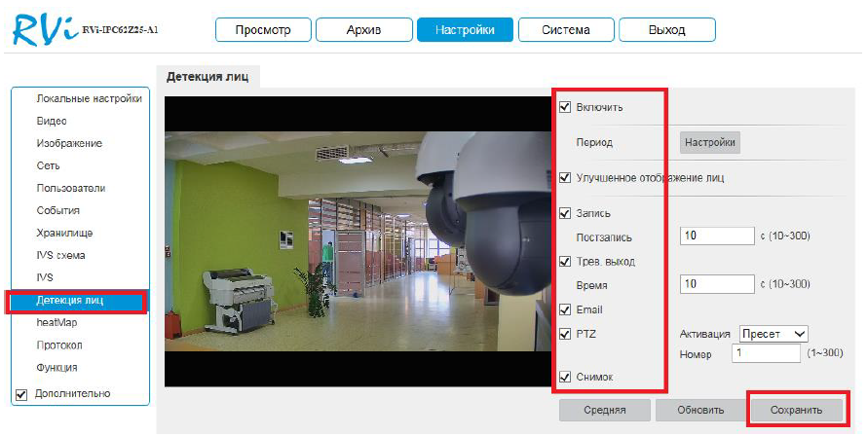
Task: Disable Улучшенное отображение лиц checkbox
Action: [565, 178]
